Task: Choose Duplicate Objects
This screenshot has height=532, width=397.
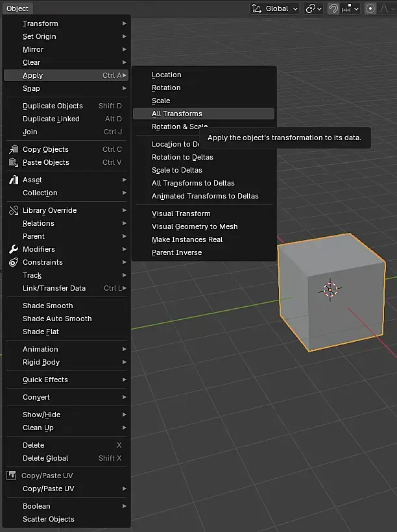Action: [66, 106]
